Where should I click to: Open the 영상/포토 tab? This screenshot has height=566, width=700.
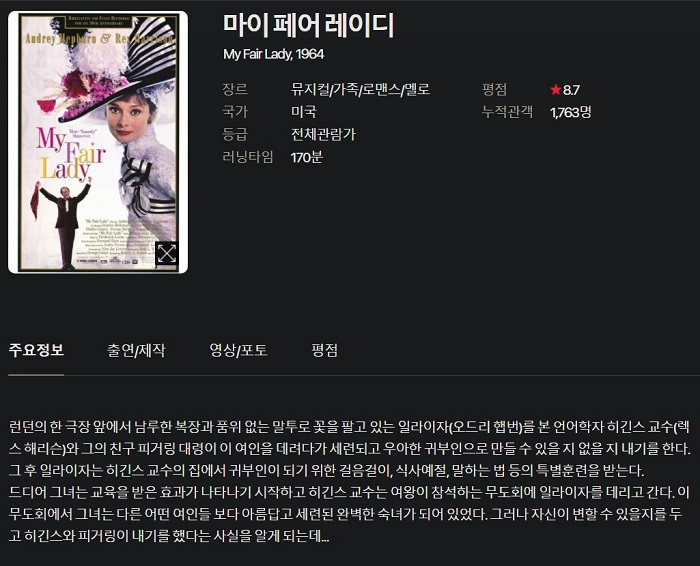(238, 350)
